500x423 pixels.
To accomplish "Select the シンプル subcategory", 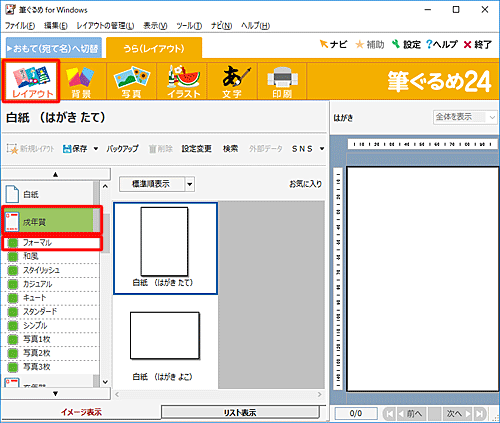I will point(51,326).
